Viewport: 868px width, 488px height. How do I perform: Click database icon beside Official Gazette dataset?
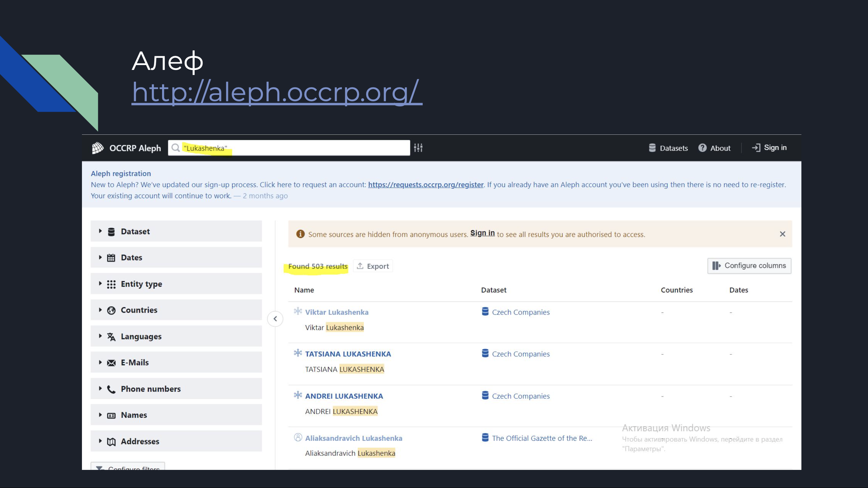(485, 437)
